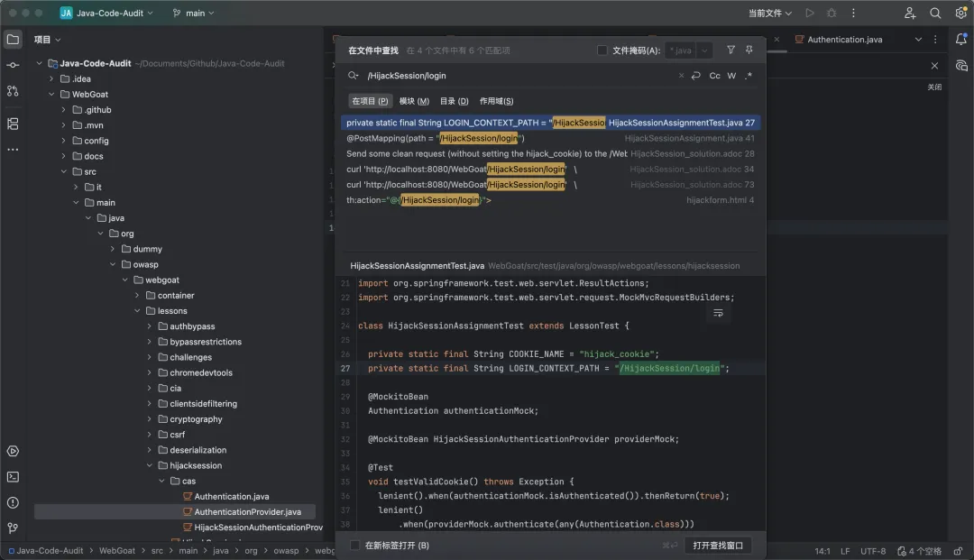Click the 4 spaces indent setting
974x560 pixels.
tap(919, 551)
